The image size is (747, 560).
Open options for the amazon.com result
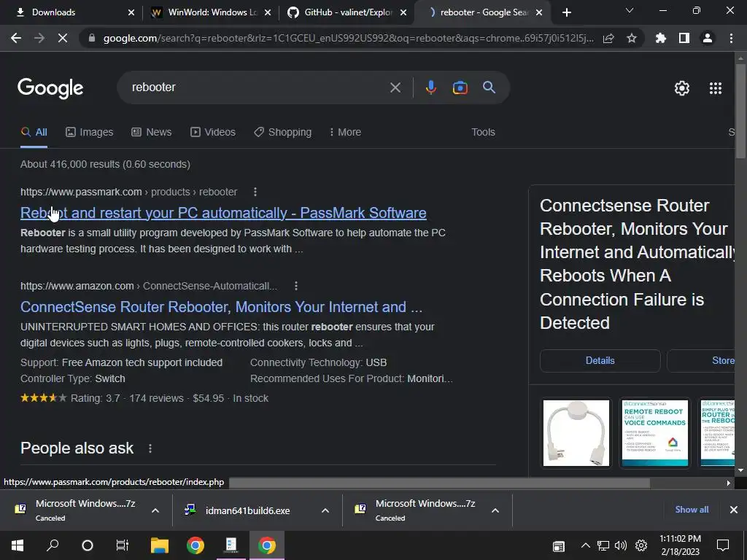pyautogui.click(x=296, y=286)
